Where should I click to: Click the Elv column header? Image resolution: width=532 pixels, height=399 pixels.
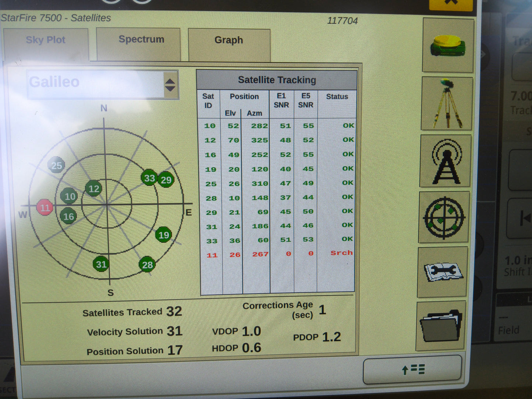point(230,113)
